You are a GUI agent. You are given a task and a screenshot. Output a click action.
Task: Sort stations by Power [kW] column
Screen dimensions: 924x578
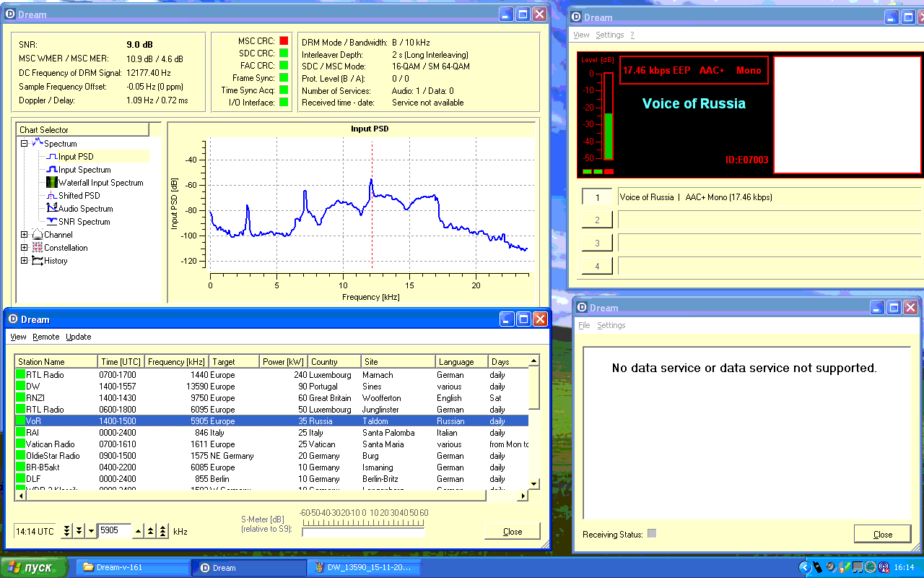[x=283, y=361]
